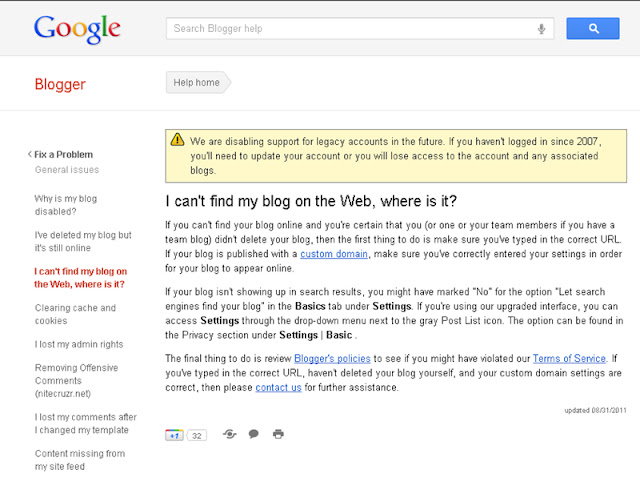Open Removing Offensive Comments topic
Image resolution: width=640 pixels, height=478 pixels.
pyautogui.click(x=76, y=380)
